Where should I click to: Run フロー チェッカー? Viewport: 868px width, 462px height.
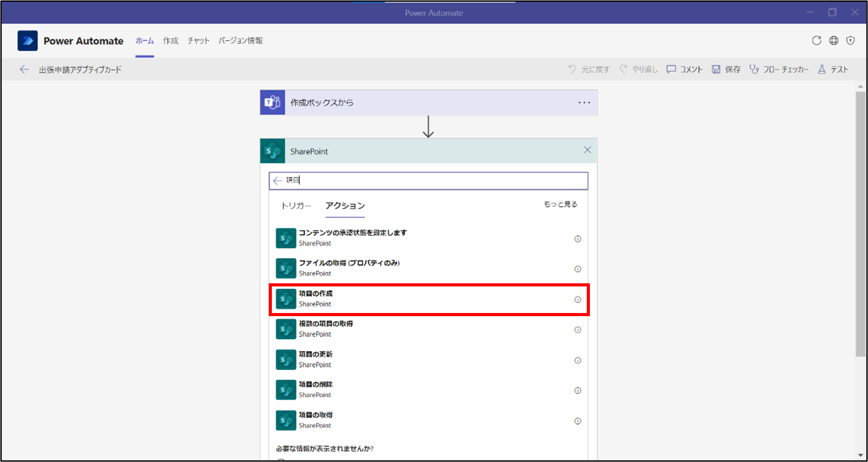(779, 69)
